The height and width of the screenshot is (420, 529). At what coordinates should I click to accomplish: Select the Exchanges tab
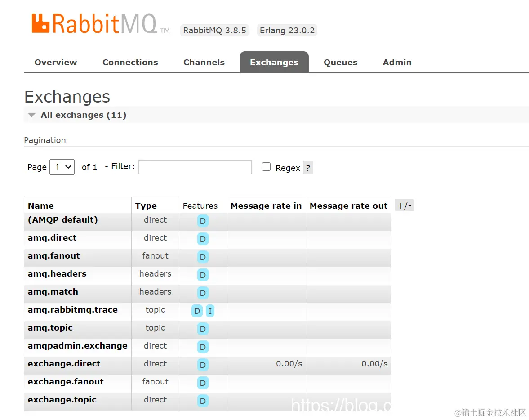[x=274, y=62]
